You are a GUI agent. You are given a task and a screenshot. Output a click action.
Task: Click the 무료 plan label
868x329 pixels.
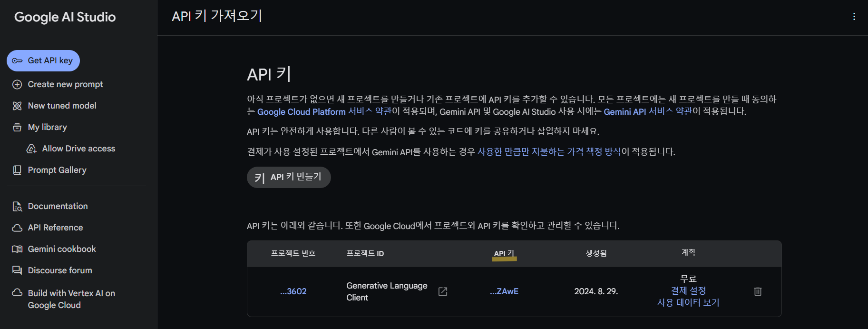(x=688, y=279)
